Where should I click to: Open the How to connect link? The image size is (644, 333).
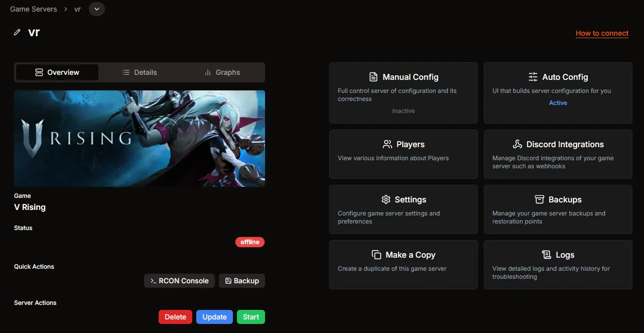click(602, 33)
